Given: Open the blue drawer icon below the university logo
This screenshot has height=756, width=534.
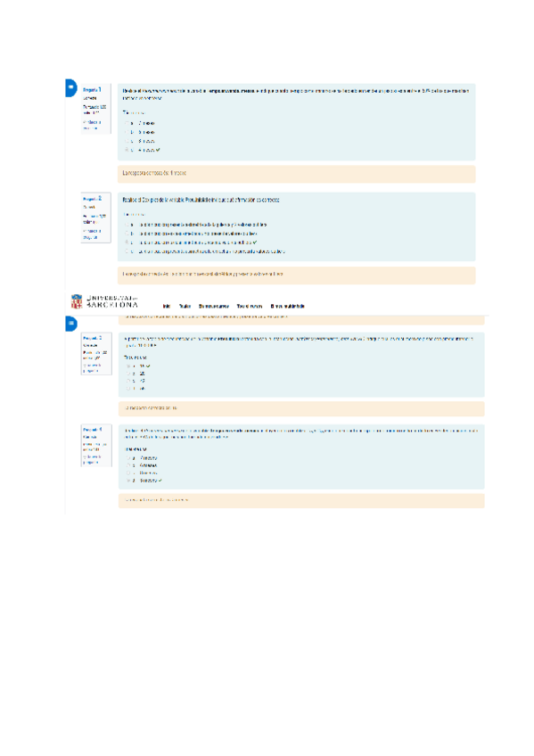Looking at the screenshot, I should click(70, 324).
